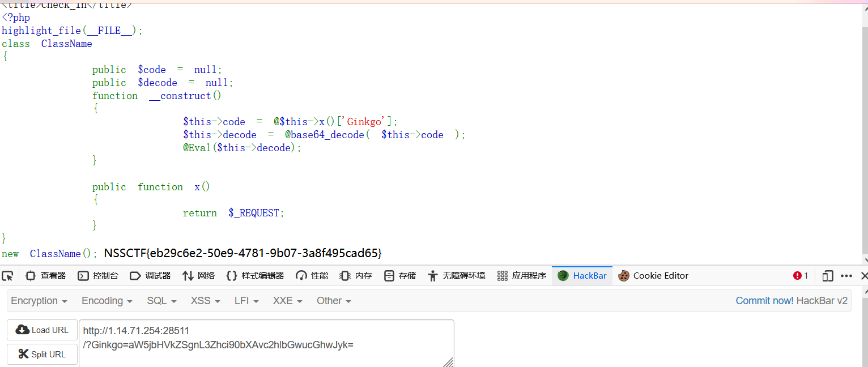This screenshot has width=868, height=367.
Task: Open the 无障碍环境 accessibility tab
Action: pyautogui.click(x=457, y=276)
